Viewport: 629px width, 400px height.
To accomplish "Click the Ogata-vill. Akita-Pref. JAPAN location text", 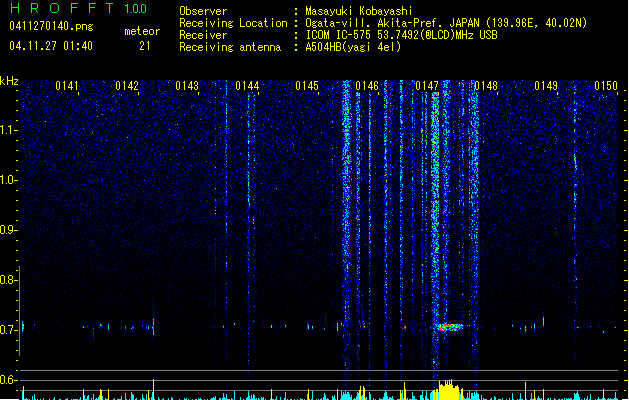I will click(446, 23).
